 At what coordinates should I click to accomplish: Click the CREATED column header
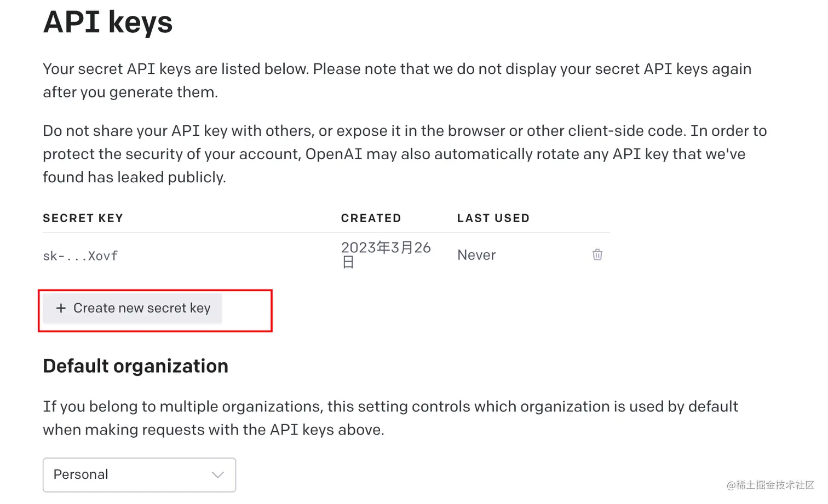pyautogui.click(x=371, y=218)
